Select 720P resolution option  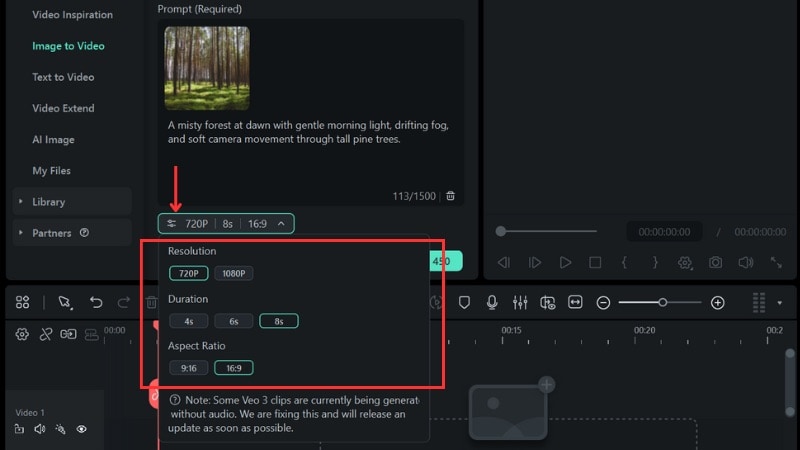[x=189, y=273]
